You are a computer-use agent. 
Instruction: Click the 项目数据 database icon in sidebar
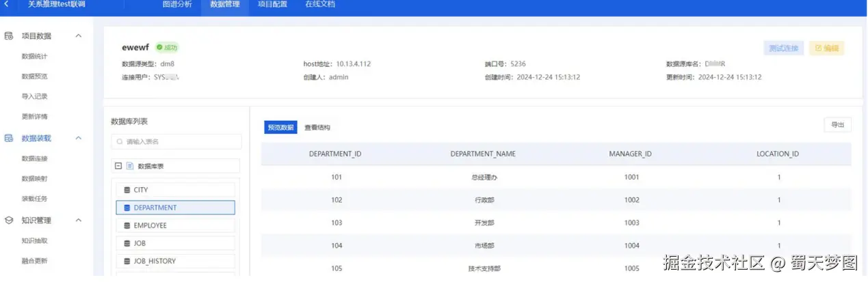click(9, 36)
